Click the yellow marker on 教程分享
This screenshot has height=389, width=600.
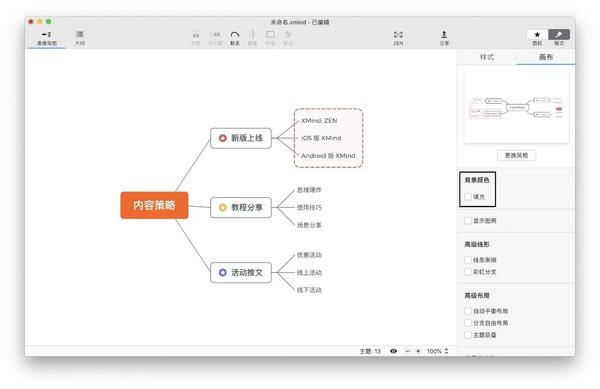point(222,207)
